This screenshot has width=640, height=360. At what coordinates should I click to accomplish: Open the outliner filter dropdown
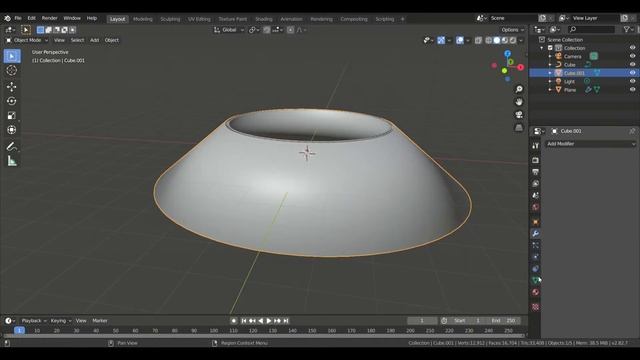629,29
